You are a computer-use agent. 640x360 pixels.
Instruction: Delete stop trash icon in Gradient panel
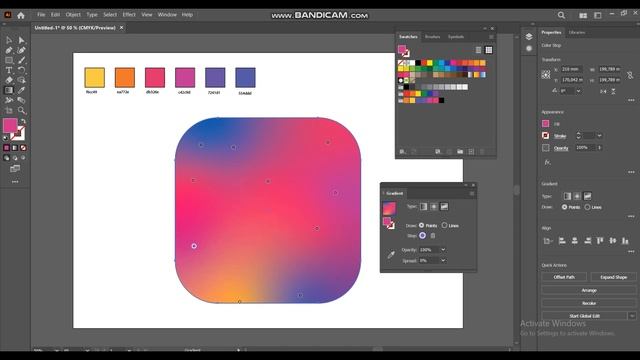click(433, 236)
